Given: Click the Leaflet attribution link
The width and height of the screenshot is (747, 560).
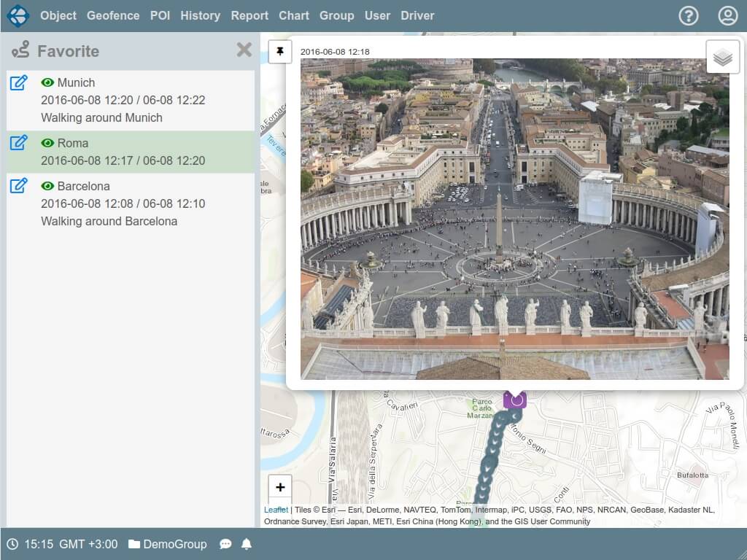Looking at the screenshot, I should 276,510.
